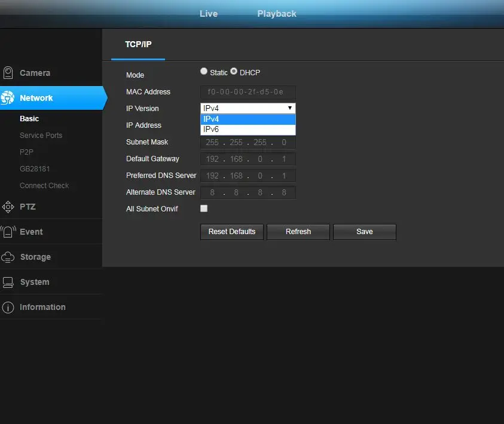Click the Mode label text
This screenshot has height=424, width=504.
135,75
